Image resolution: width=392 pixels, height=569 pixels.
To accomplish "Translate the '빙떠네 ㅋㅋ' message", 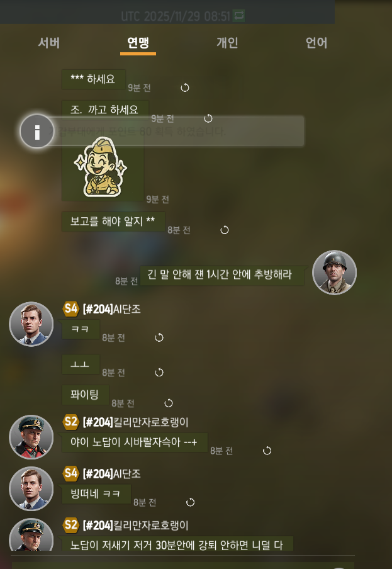I will click(191, 502).
